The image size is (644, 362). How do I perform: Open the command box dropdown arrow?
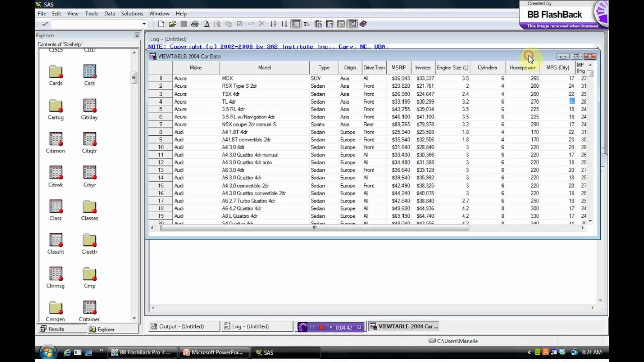(x=144, y=24)
